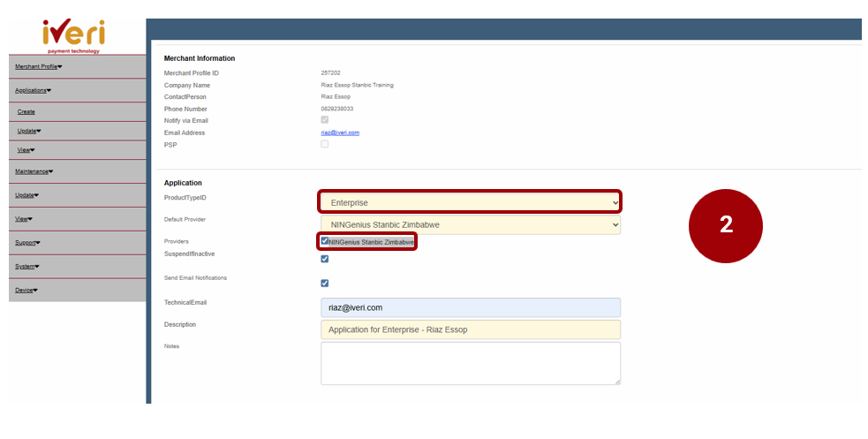Screen dimensions: 868x439
Task: Toggle the SuspendIfInactive checkbox
Action: (324, 259)
